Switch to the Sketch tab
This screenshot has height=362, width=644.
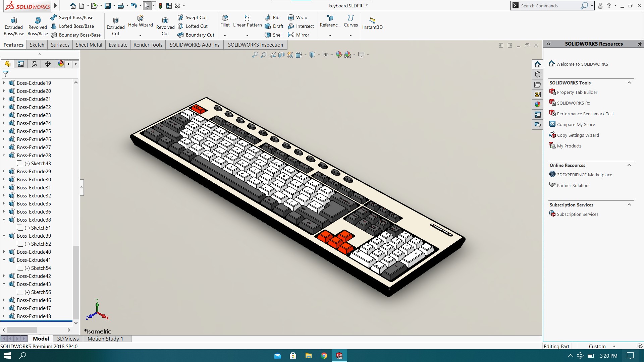[36, 45]
